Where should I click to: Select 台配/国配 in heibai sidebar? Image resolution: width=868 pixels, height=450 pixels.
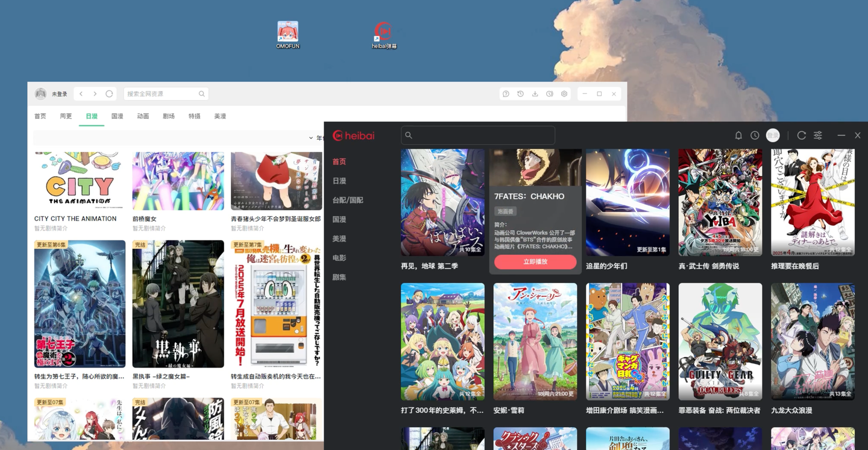pyautogui.click(x=348, y=200)
